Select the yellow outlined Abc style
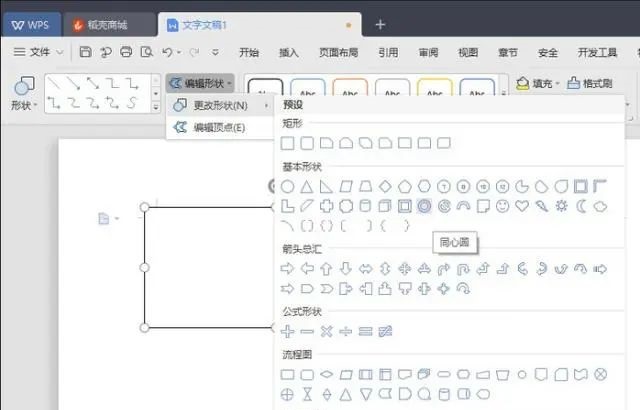 coord(435,88)
